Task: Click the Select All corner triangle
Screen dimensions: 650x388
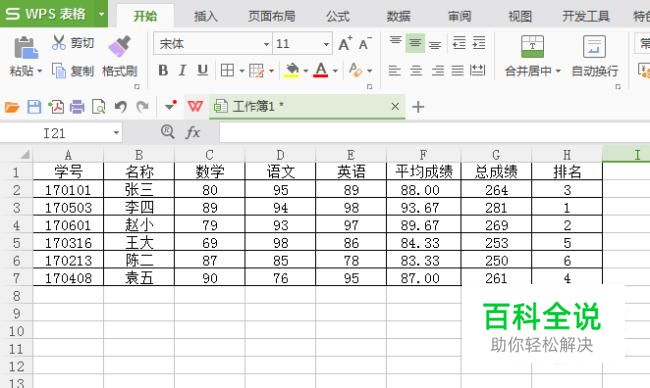Action: (x=24, y=155)
